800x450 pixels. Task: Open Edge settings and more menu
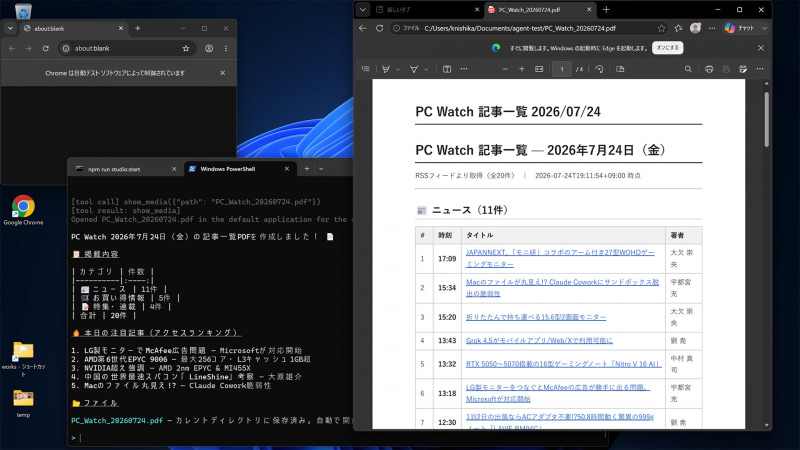(x=712, y=29)
